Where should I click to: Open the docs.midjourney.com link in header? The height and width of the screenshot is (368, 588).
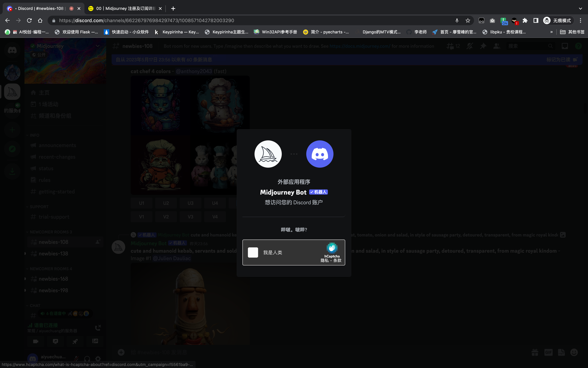360,46
